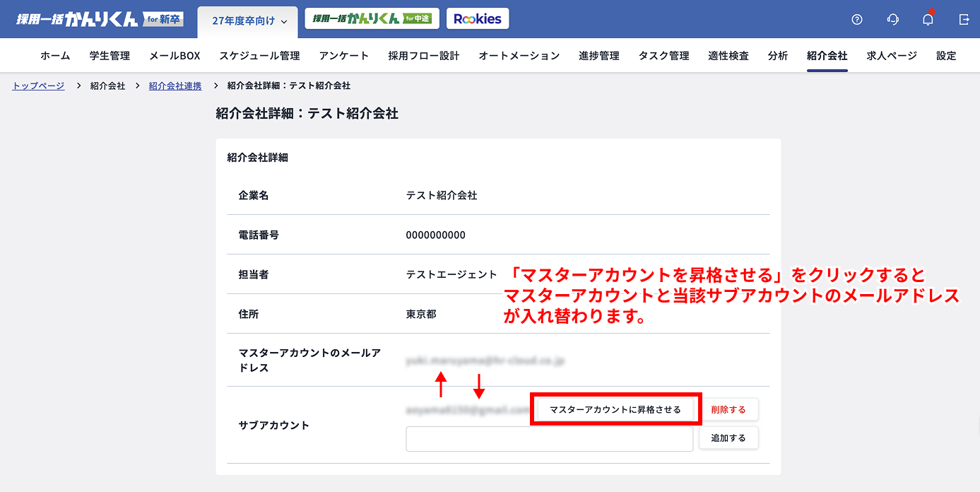Go to the 学生管理 menu
This screenshot has height=492, width=980.
click(x=110, y=56)
